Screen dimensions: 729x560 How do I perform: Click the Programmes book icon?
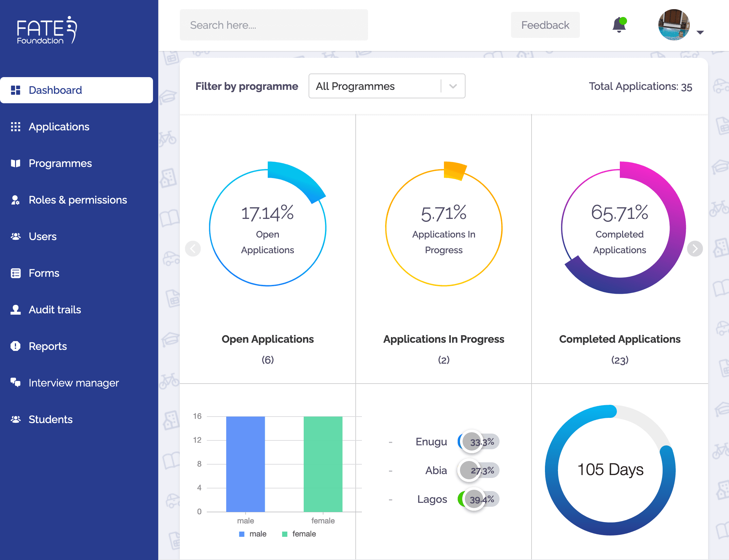tap(15, 163)
